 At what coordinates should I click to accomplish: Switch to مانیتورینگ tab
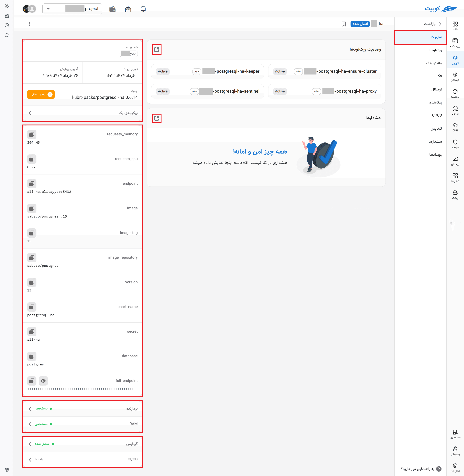click(x=420, y=63)
